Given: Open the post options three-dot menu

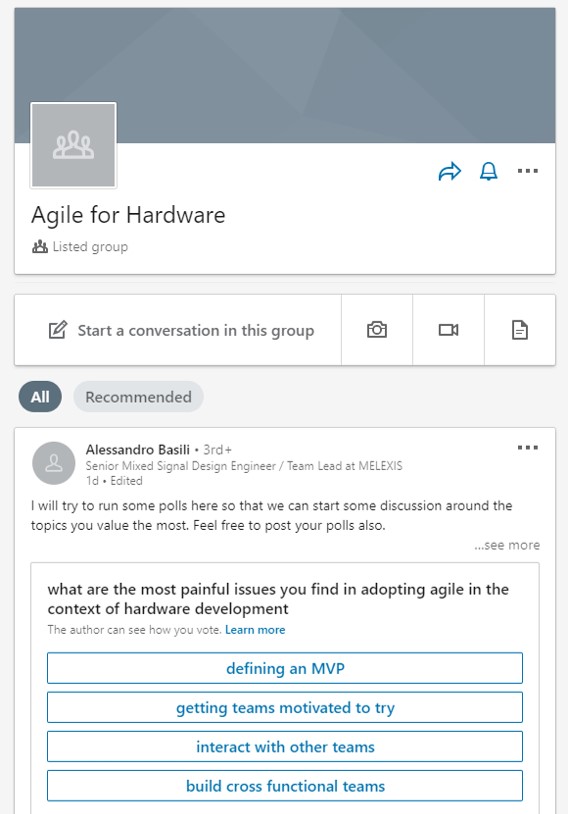Looking at the screenshot, I should pyautogui.click(x=528, y=447).
